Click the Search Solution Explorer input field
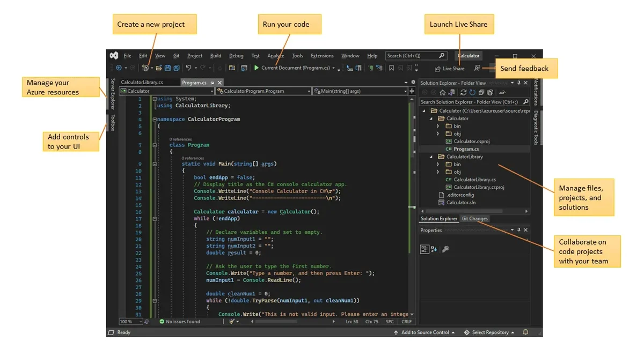Screen dimensions: 644x348 pos(467,102)
